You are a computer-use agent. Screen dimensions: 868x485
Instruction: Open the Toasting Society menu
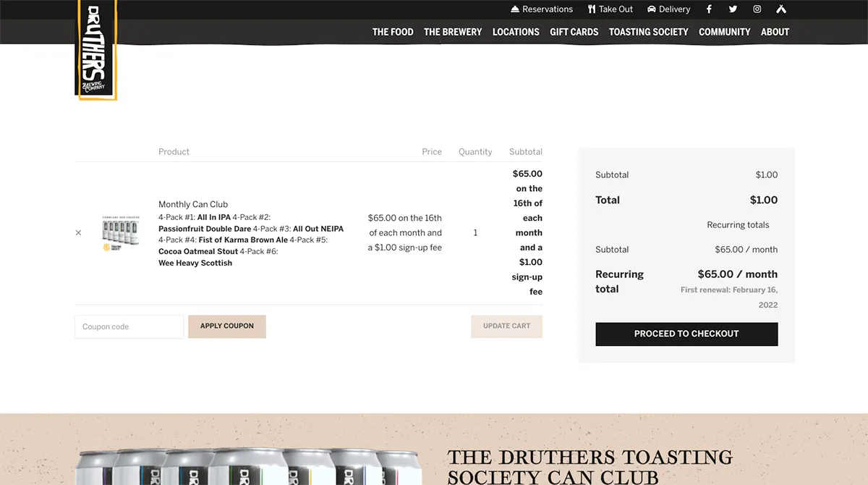click(649, 32)
